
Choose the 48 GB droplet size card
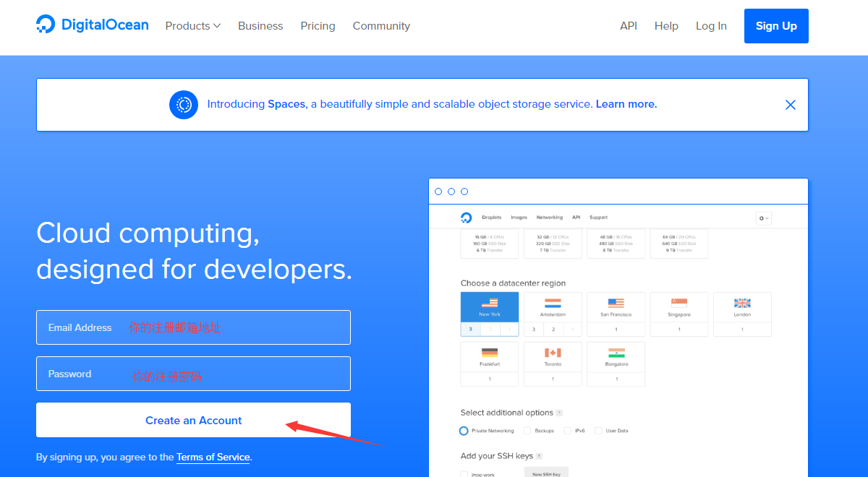616,244
